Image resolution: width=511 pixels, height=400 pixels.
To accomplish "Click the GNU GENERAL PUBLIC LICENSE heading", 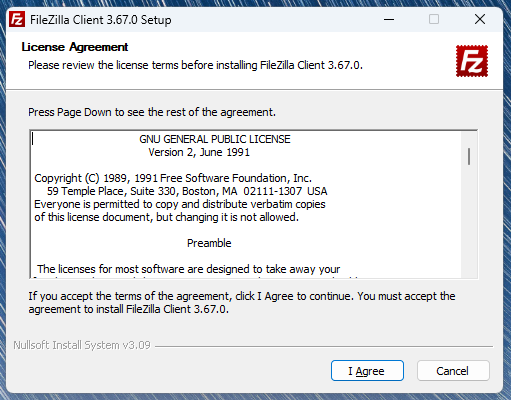I will pyautogui.click(x=215, y=139).
